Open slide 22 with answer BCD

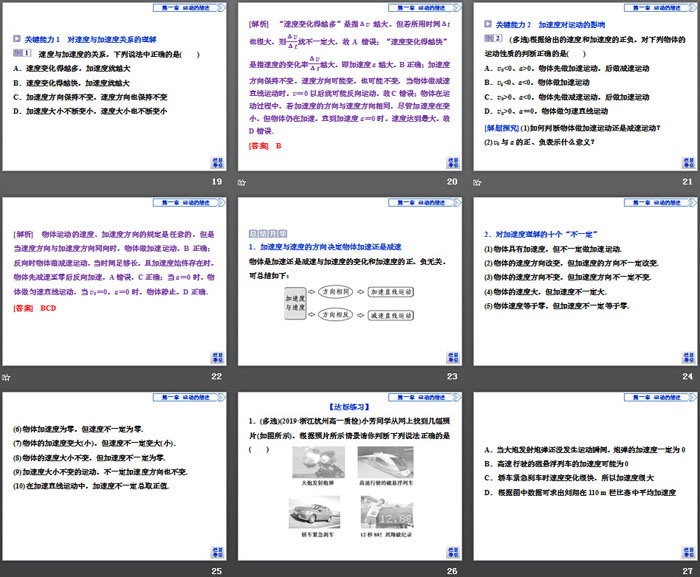(114, 280)
